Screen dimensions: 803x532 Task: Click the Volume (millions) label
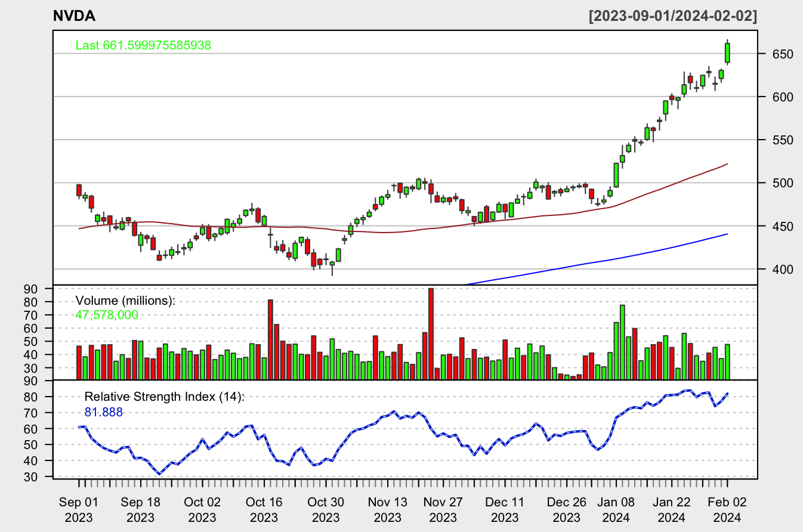(125, 301)
